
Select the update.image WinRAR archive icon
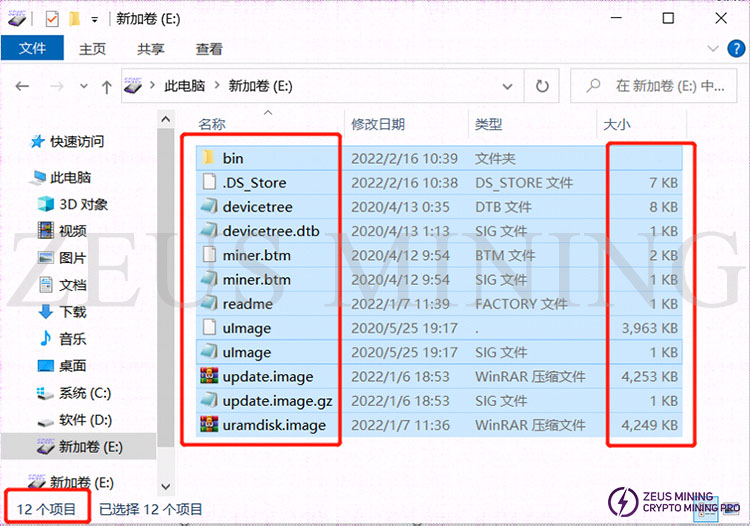[x=209, y=376]
